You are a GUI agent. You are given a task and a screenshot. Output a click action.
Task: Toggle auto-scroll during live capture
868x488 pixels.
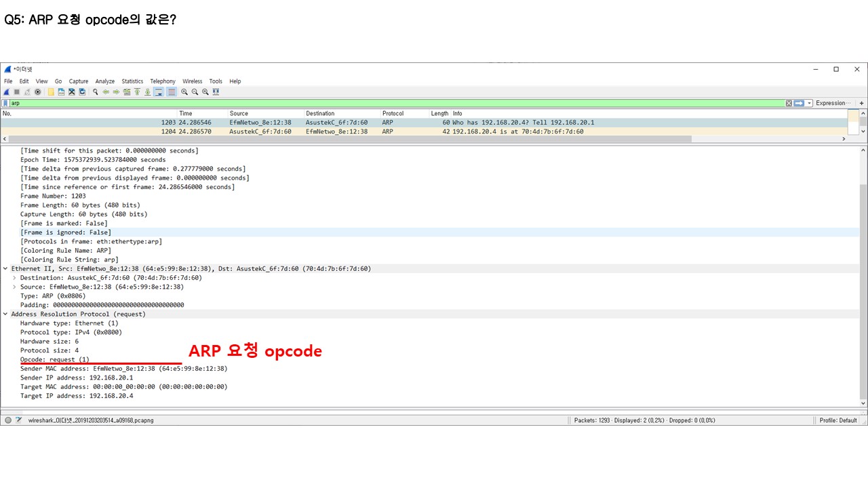pos(158,91)
